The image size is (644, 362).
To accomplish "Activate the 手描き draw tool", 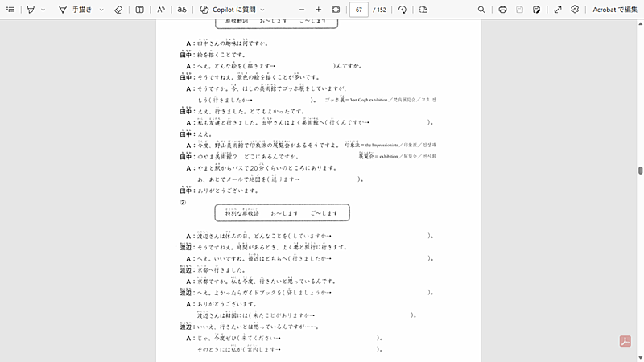I will tap(75, 10).
